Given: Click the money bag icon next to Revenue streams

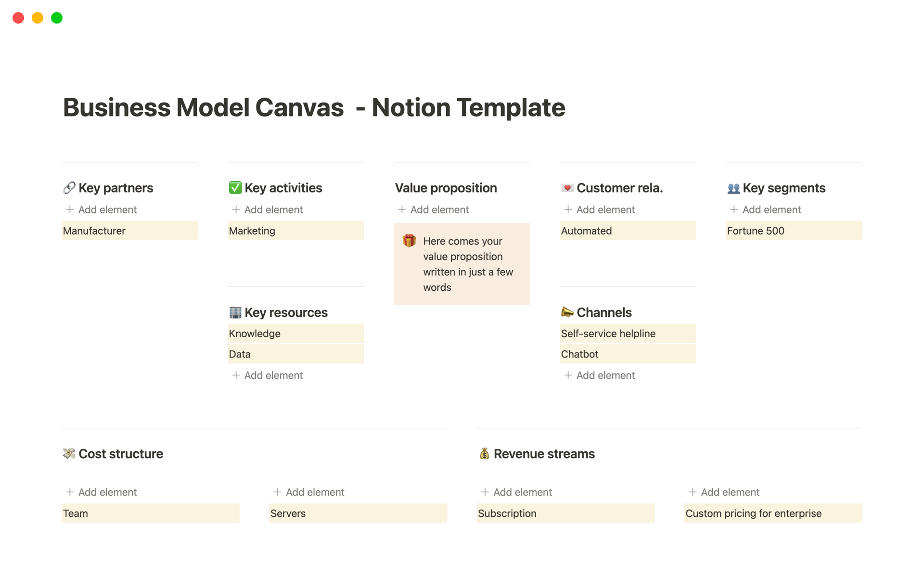Looking at the screenshot, I should (484, 453).
